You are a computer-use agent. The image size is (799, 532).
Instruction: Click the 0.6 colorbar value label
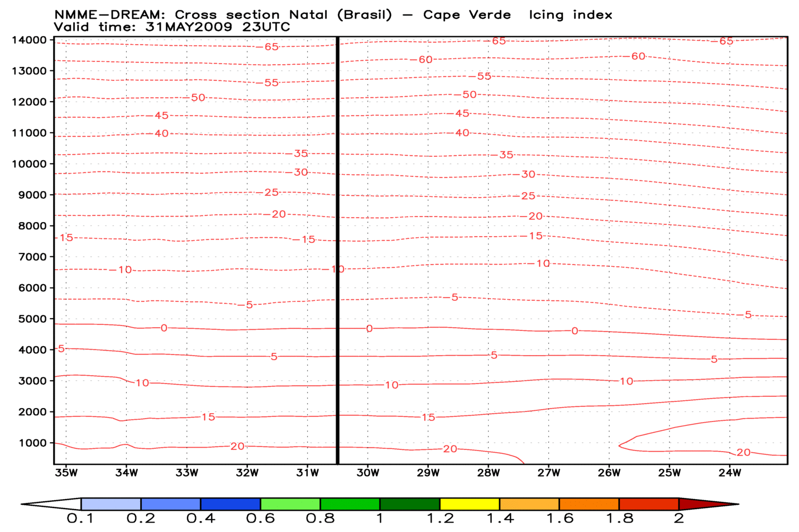(x=260, y=519)
